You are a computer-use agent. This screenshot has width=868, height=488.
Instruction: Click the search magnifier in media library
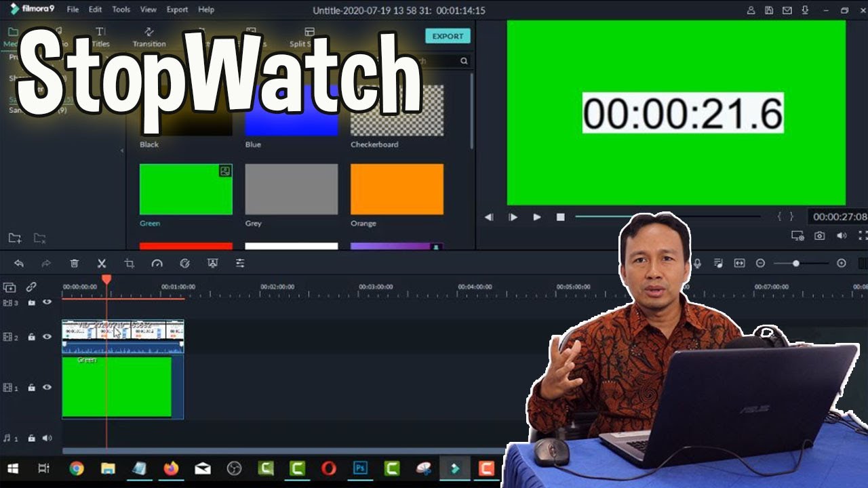coord(464,61)
